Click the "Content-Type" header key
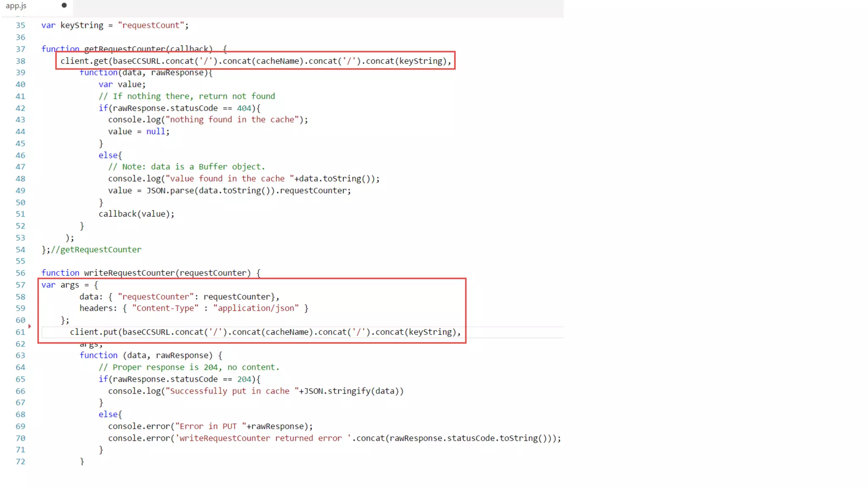 point(165,308)
